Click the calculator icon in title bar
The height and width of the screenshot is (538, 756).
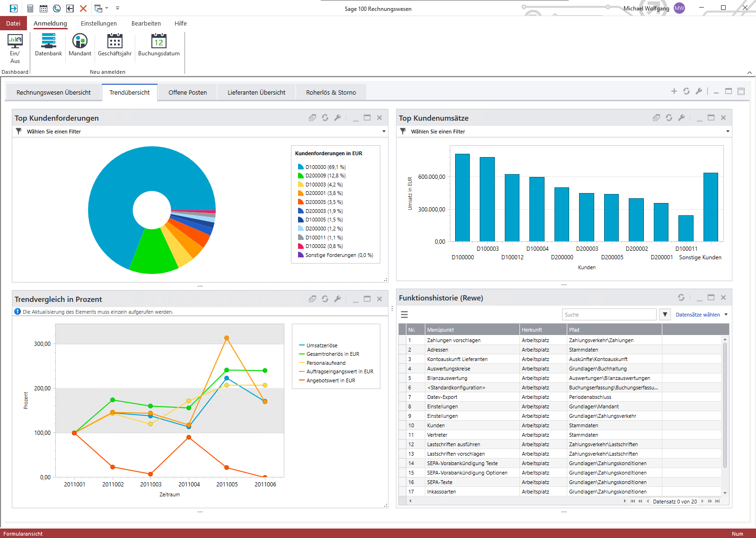pos(30,9)
